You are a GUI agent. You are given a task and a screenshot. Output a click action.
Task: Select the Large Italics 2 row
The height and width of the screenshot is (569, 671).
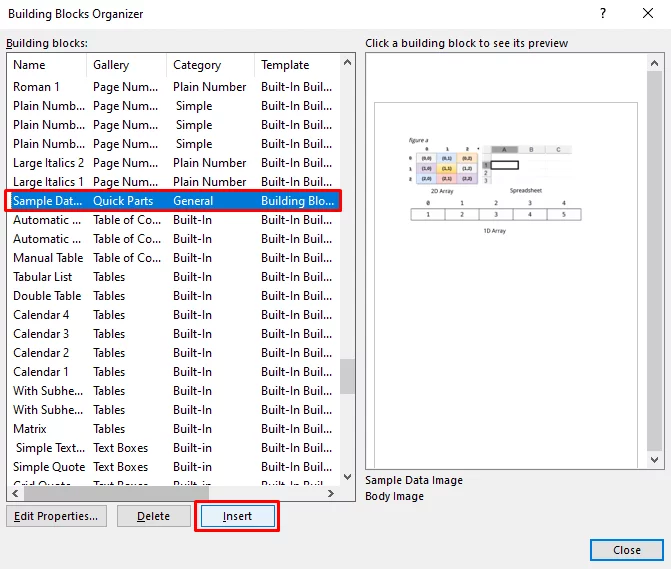tap(174, 163)
